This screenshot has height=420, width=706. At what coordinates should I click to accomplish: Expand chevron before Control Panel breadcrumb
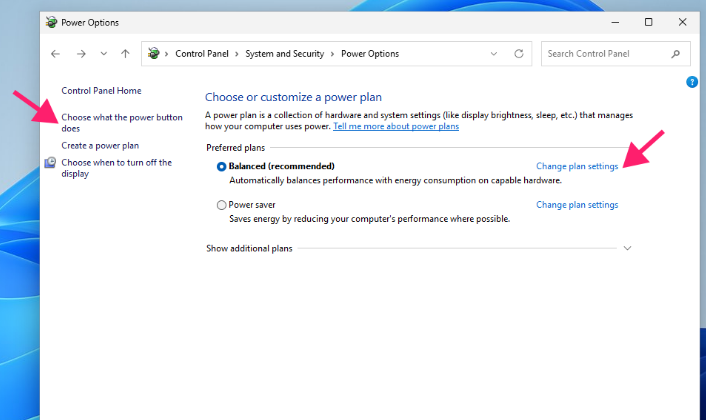166,54
